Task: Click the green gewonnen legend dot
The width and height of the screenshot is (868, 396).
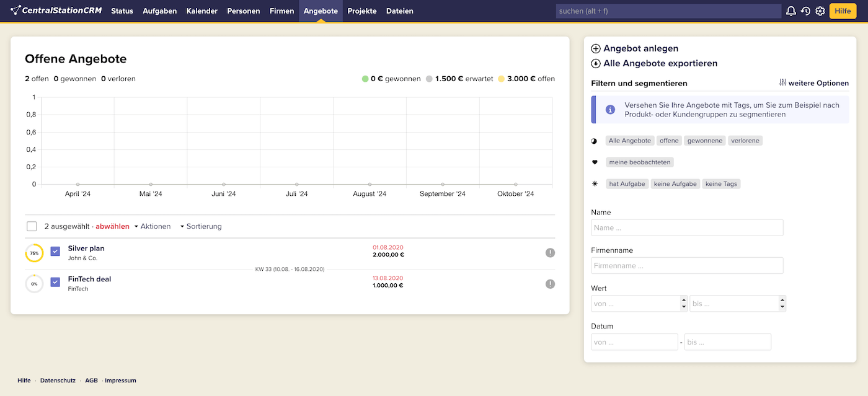Action: [x=365, y=79]
